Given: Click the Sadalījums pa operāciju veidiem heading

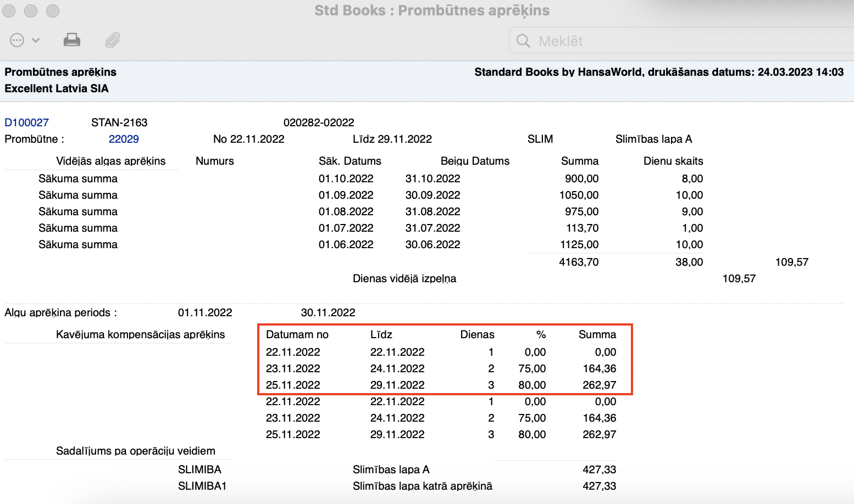Looking at the screenshot, I should point(136,451).
